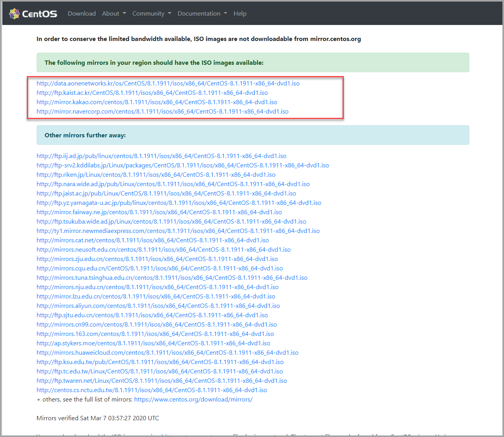Viewport: 504px width, 437px height.
Task: Open the ftp.sjtu.edu.cn mirror link
Action: (x=152, y=315)
